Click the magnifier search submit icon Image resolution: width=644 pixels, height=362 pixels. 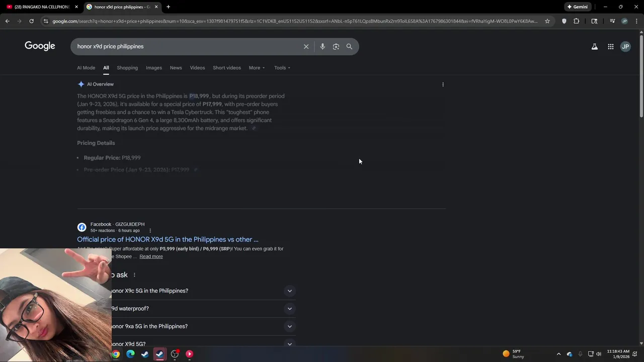349,46
